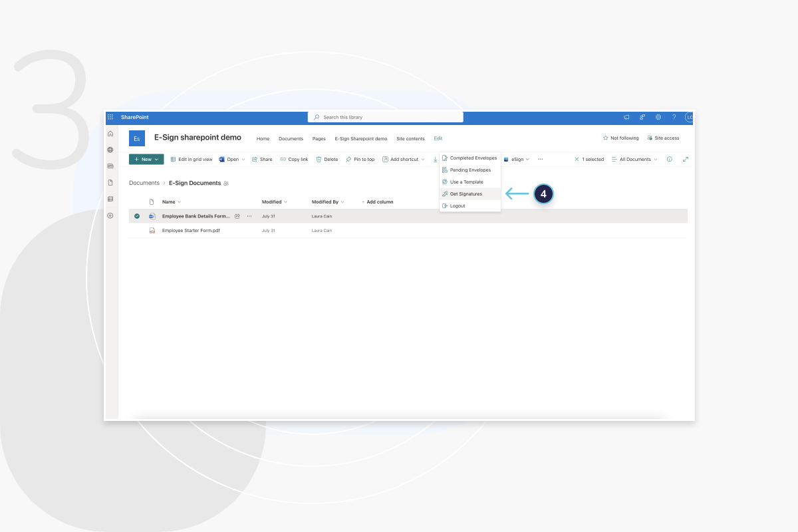798x532 pixels.
Task: Open the SharePoint app launcher grid
Action: (x=110, y=117)
